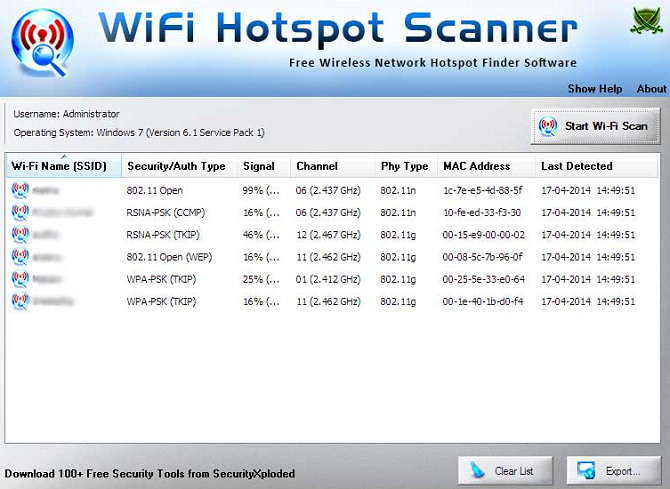Click MAC address 00-15-e9-00-00-02
The width and height of the screenshot is (670, 489).
(x=484, y=235)
